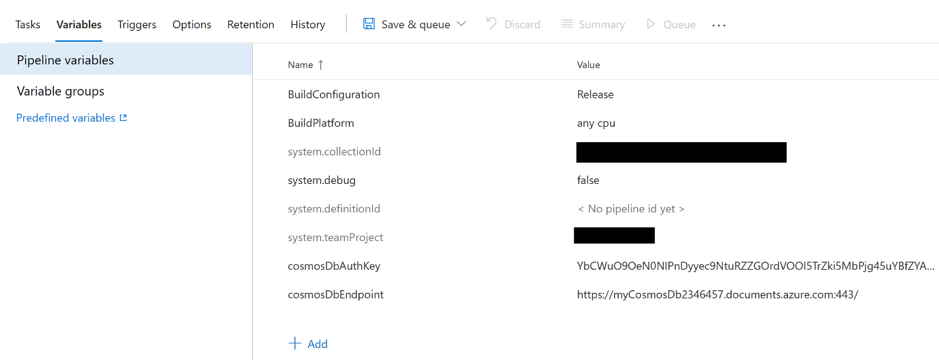Screen dimensions: 939x360
Task: Select the BuildConfiguration Release value field
Action: (595, 95)
